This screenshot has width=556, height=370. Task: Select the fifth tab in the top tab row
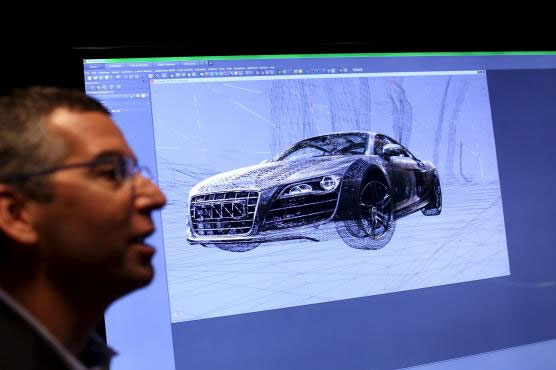[x=190, y=64]
